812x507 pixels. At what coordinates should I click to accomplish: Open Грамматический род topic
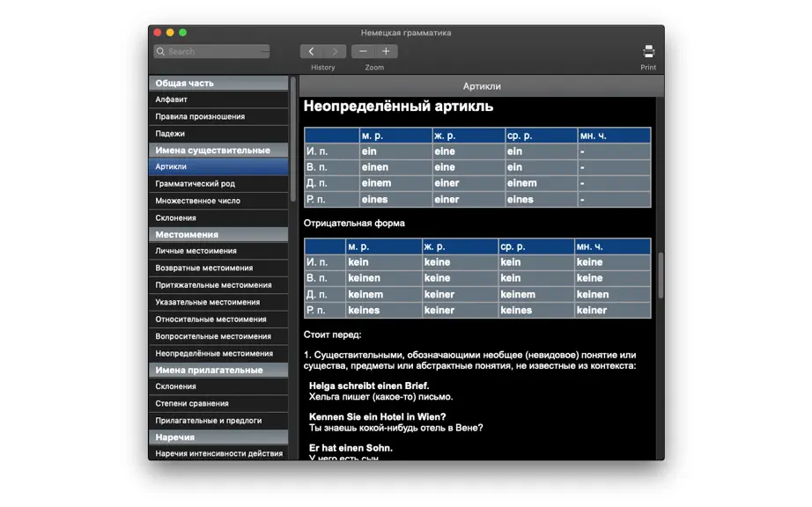click(x=218, y=184)
